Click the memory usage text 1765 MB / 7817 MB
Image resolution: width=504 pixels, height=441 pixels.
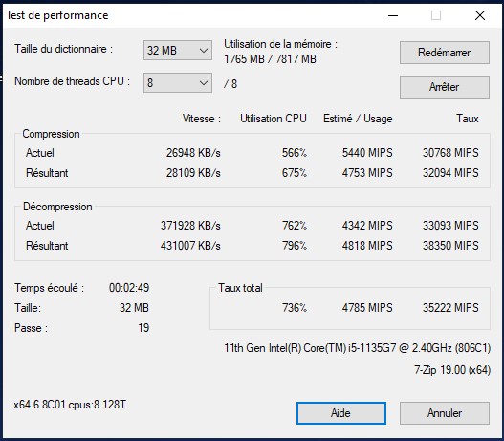[x=270, y=59]
